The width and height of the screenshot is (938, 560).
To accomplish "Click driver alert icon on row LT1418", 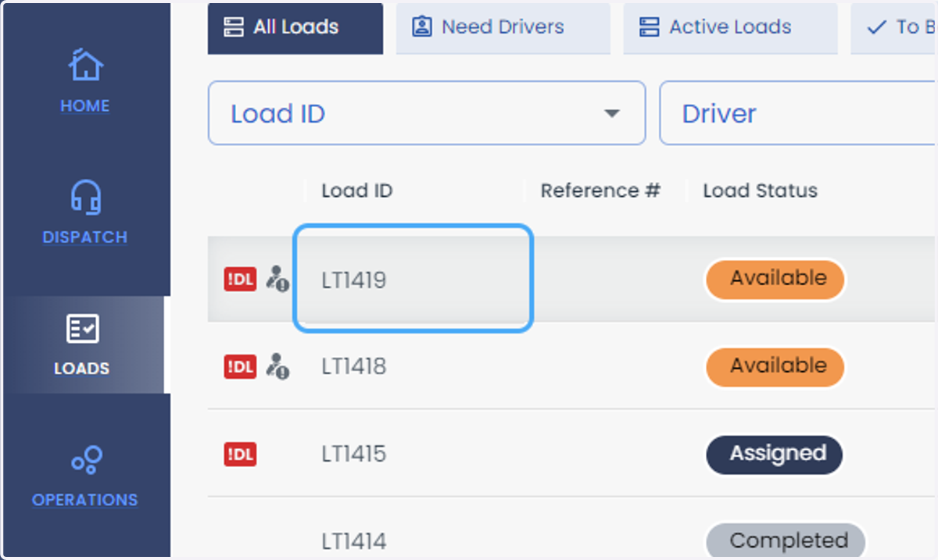I will click(277, 366).
